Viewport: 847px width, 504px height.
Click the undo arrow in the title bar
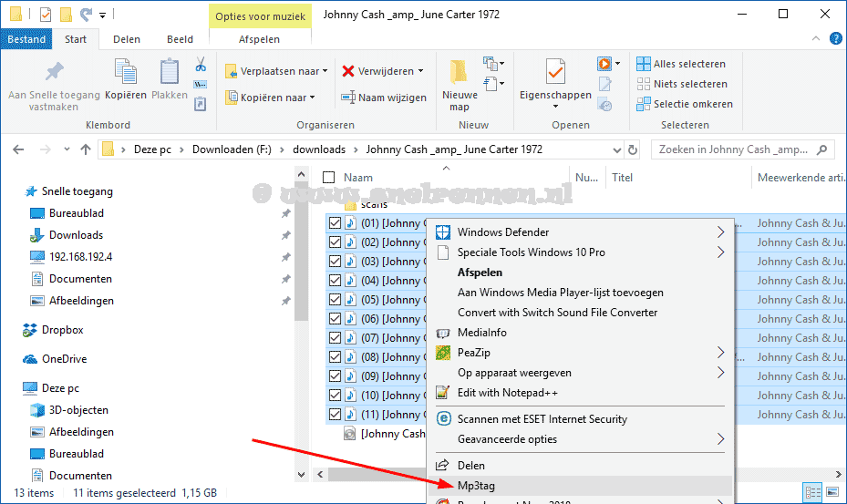86,15
